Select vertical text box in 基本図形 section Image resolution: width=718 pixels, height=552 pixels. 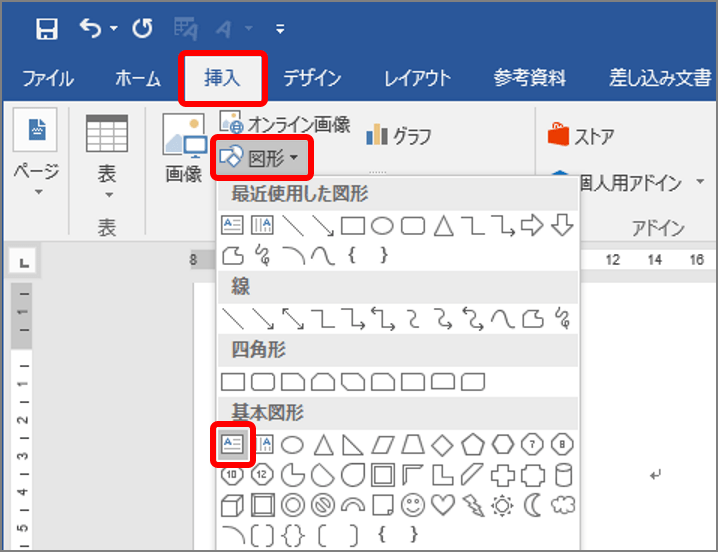click(x=263, y=444)
